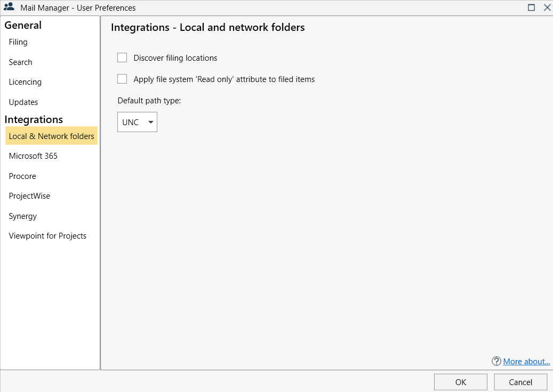Open the Default path type dropdown
553x392 pixels.
(150, 122)
